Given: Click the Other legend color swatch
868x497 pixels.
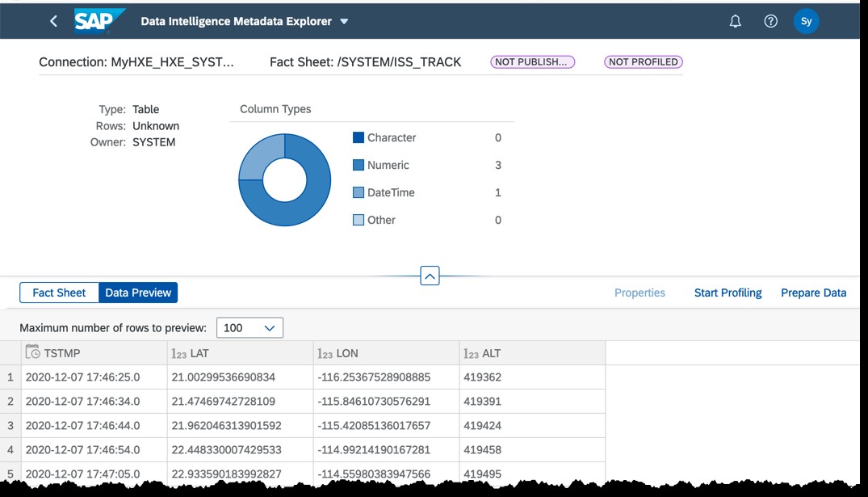Looking at the screenshot, I should point(359,220).
